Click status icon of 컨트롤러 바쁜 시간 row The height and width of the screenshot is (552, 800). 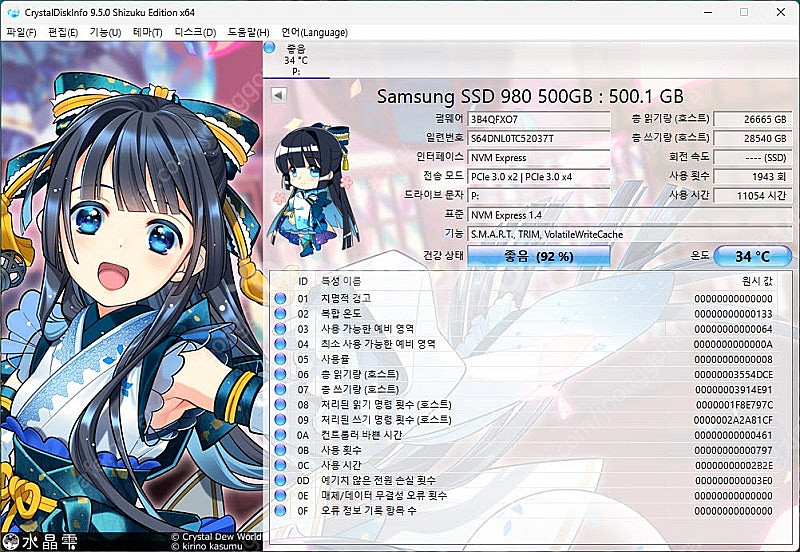click(280, 435)
